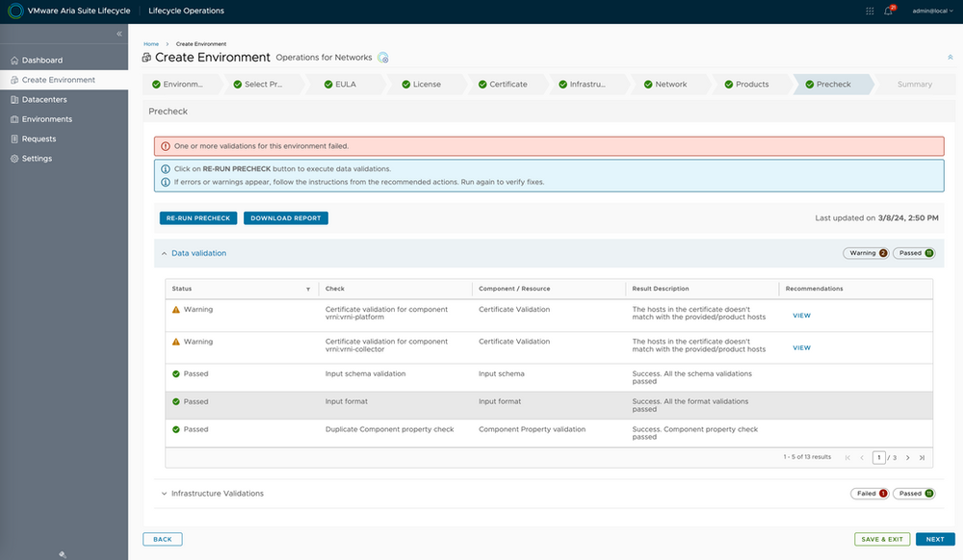This screenshot has width=963, height=560.
Task: Click the DOWNLOAD REPORT button
Action: click(x=286, y=218)
